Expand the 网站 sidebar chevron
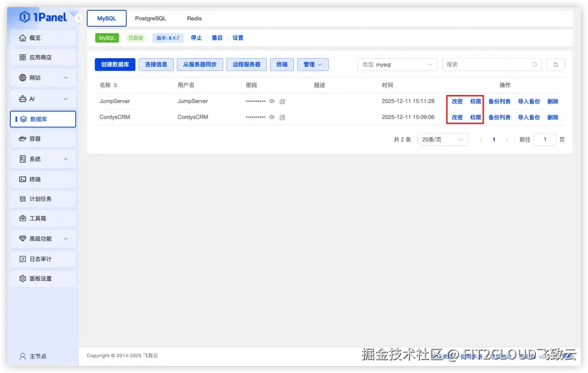The image size is (588, 373). [66, 78]
